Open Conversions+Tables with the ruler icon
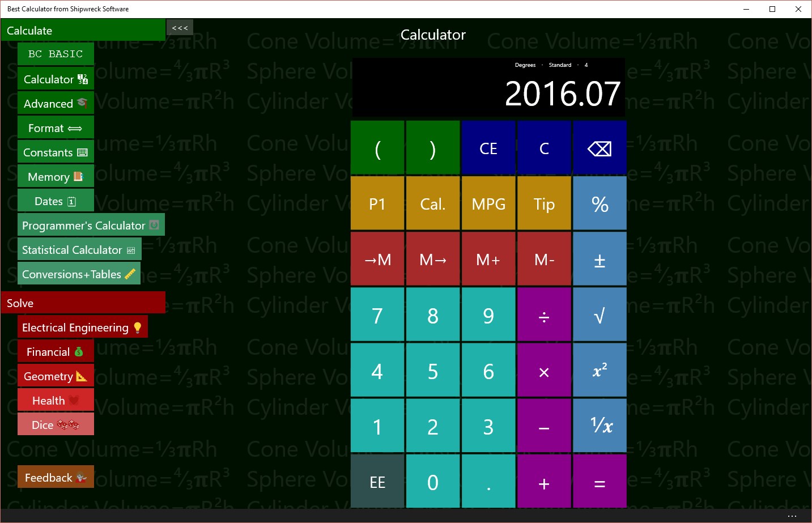 79,274
